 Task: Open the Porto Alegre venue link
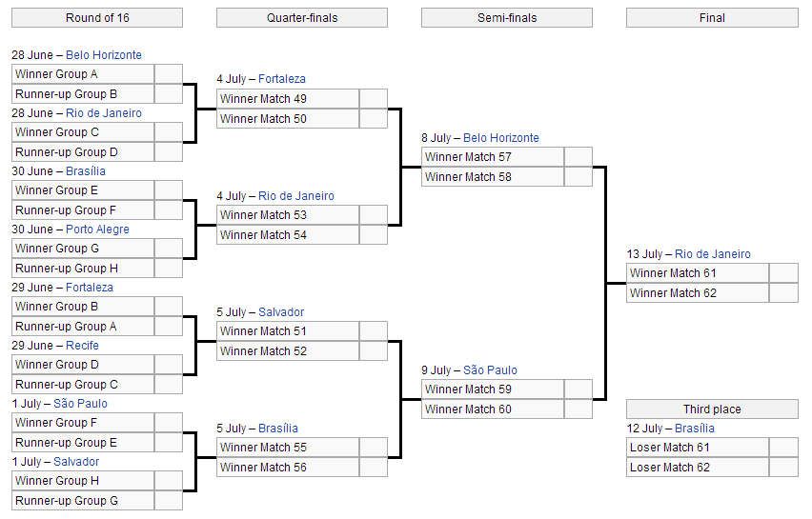[x=97, y=230]
